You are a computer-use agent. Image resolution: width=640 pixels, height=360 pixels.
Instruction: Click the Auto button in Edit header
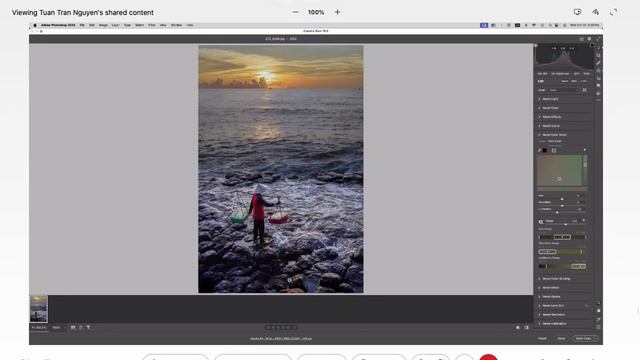[565, 81]
